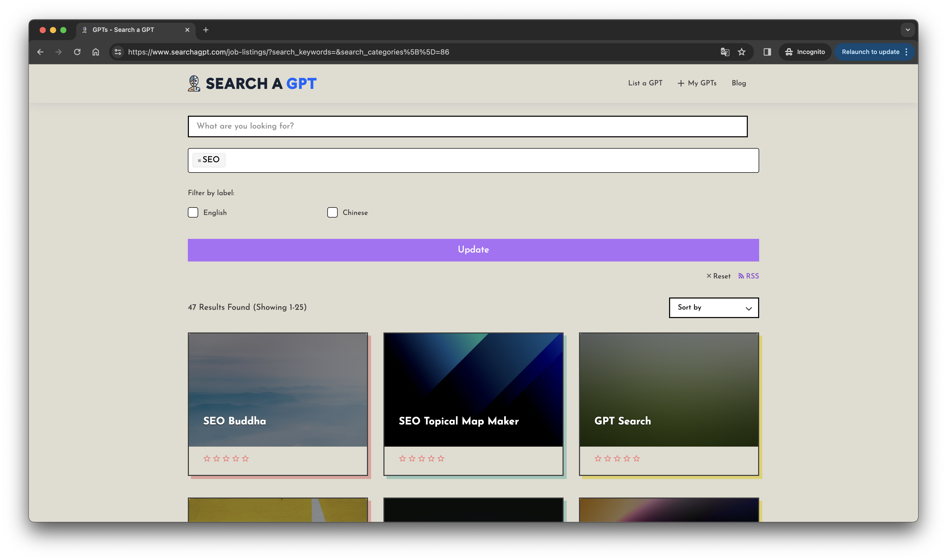
Task: Close the GPTs - Search a GPT tab
Action: click(x=187, y=30)
